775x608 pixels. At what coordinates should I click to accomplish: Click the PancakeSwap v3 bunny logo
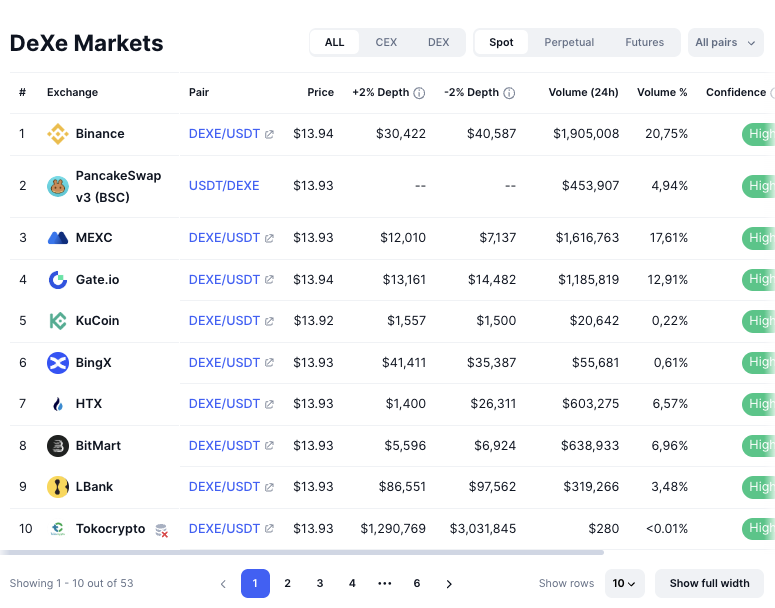click(58, 186)
